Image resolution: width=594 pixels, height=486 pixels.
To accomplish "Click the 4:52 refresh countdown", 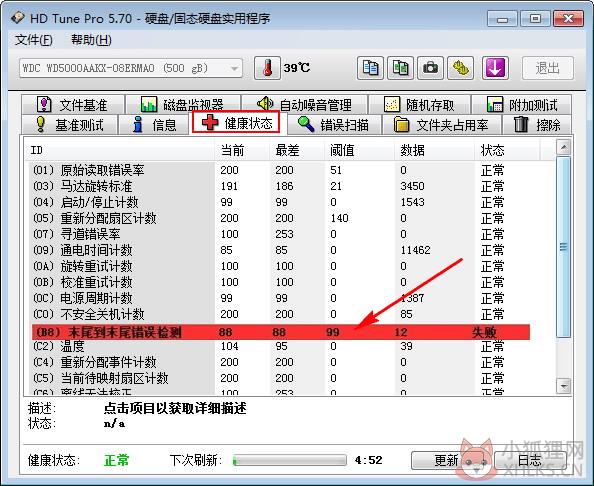I will [368, 460].
